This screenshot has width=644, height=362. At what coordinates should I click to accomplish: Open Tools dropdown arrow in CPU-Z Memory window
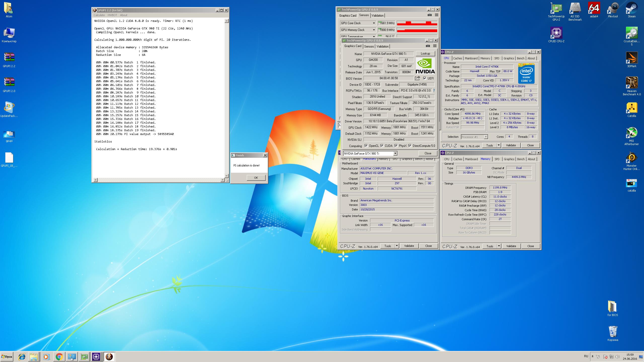(x=499, y=246)
